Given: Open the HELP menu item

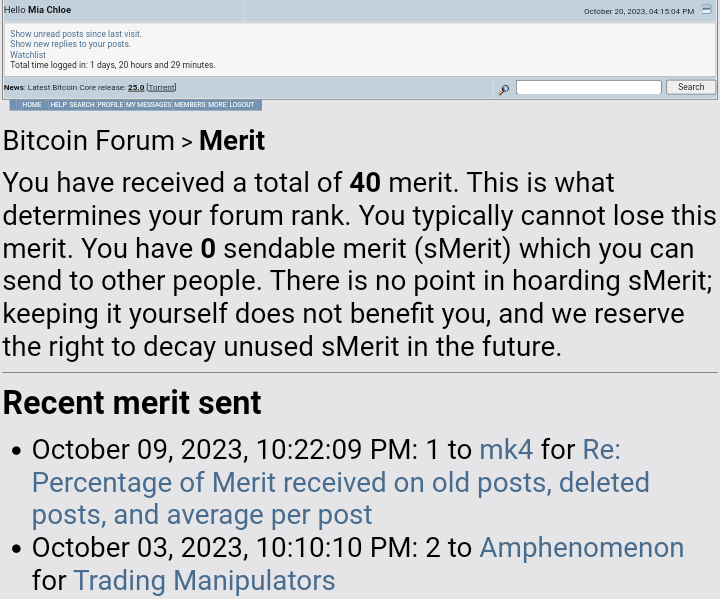Looking at the screenshot, I should pyautogui.click(x=58, y=105).
